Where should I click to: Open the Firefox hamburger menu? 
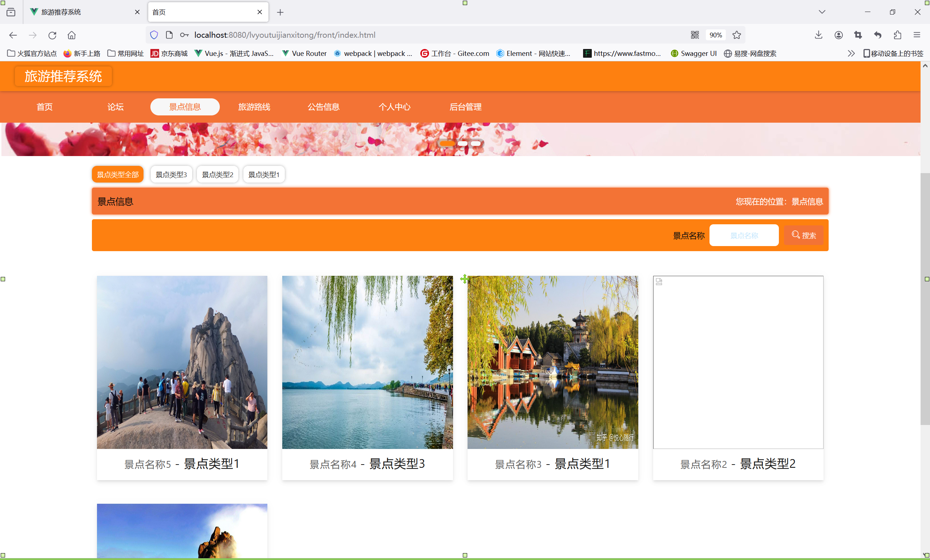pos(917,35)
